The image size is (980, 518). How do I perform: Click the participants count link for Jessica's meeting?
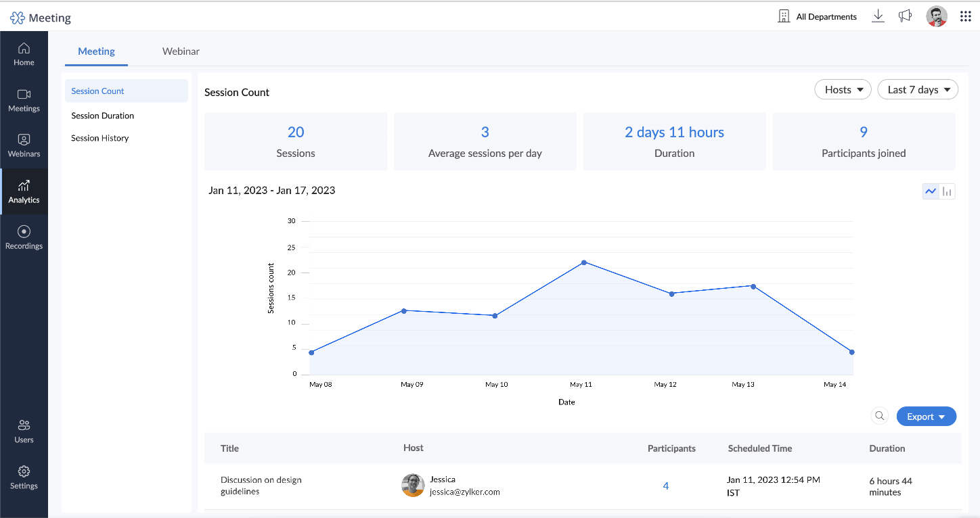click(665, 486)
